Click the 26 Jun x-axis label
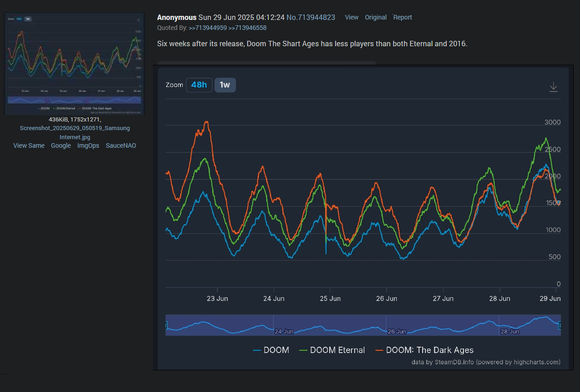Screen dimensions: 580x392 click(x=387, y=298)
